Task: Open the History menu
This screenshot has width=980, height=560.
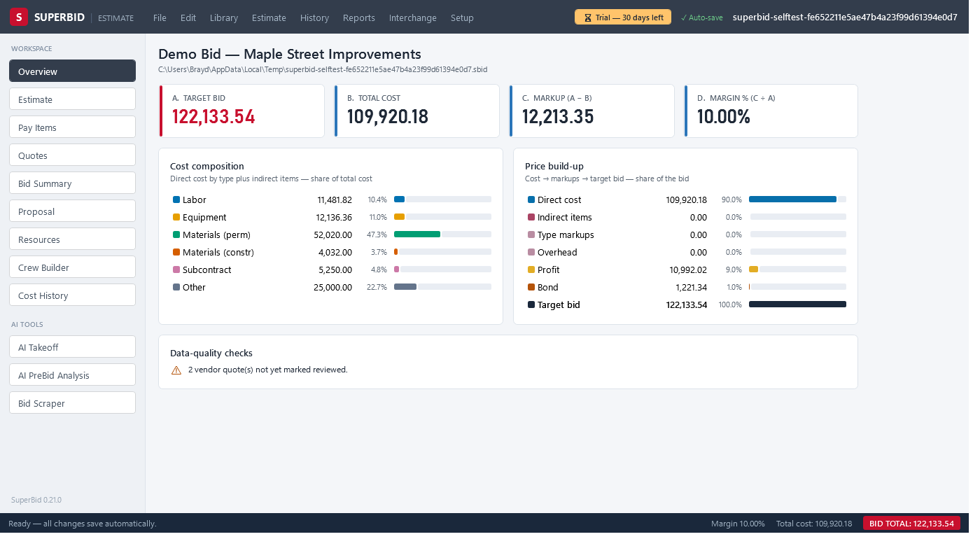Action: [x=314, y=17]
